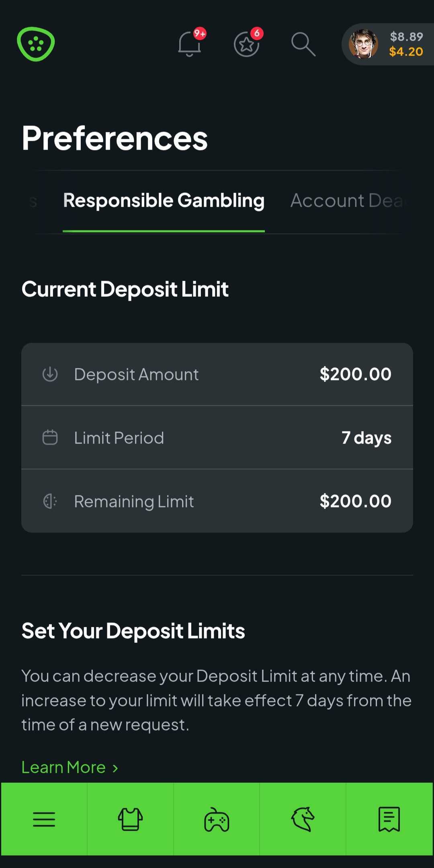Select the Responsible Gambling tab
This screenshot has height=868, width=434.
click(164, 200)
